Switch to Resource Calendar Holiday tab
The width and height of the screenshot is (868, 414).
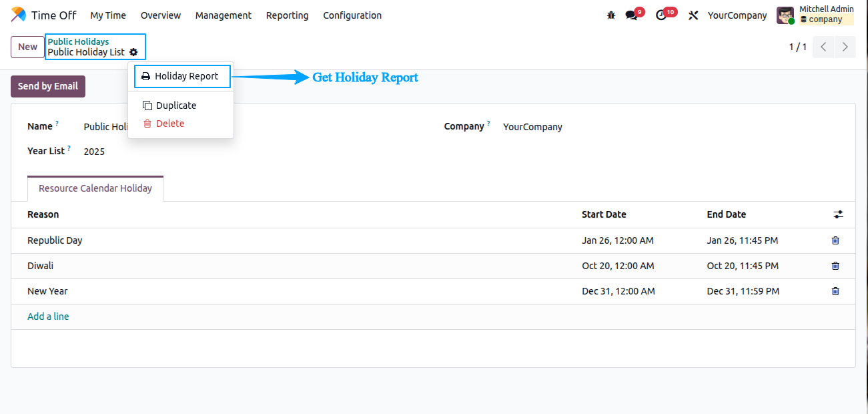point(95,188)
